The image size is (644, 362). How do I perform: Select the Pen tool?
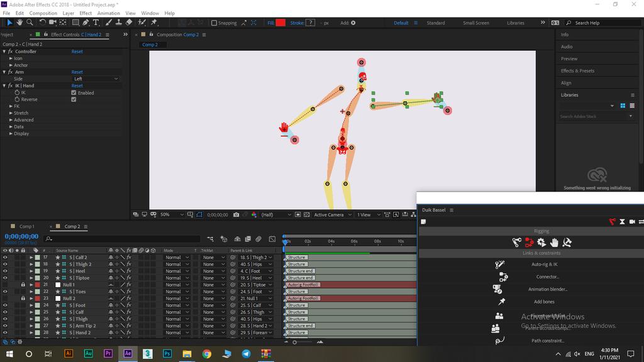point(86,23)
